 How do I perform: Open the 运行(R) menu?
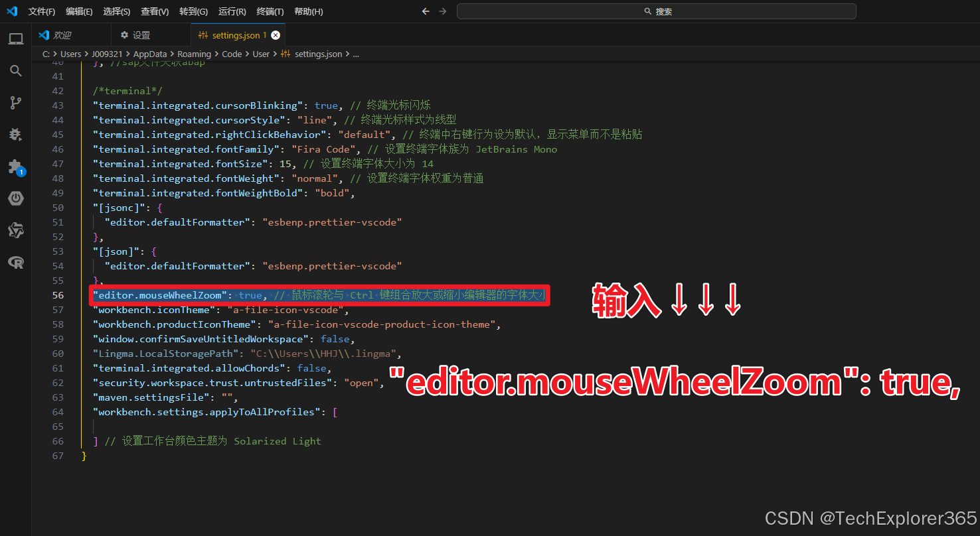click(232, 11)
